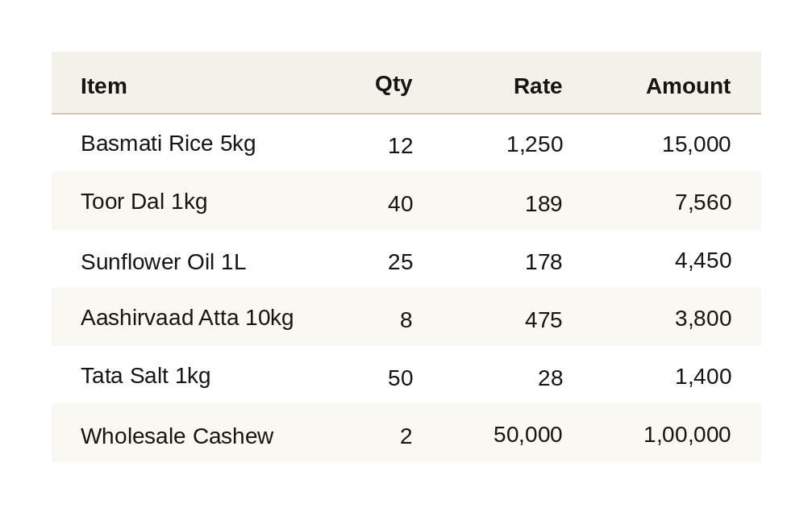Select the 3,800 amount cell
This screenshot has width=812, height=513.
pos(702,318)
